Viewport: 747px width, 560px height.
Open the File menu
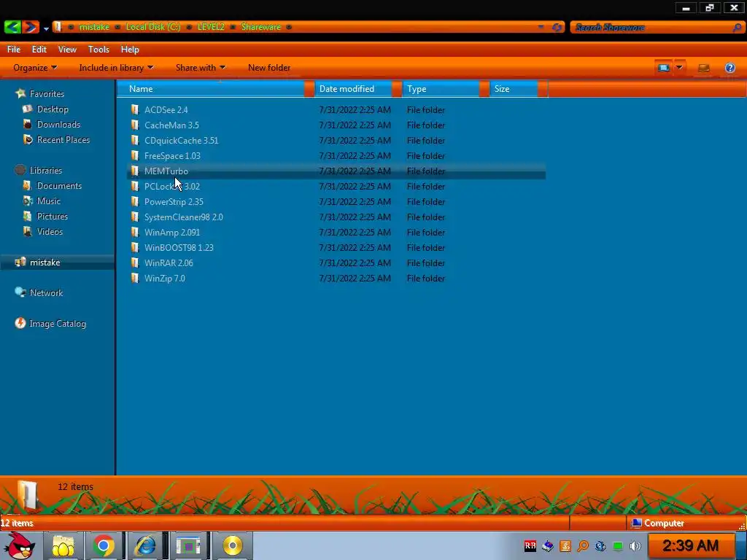(x=14, y=49)
